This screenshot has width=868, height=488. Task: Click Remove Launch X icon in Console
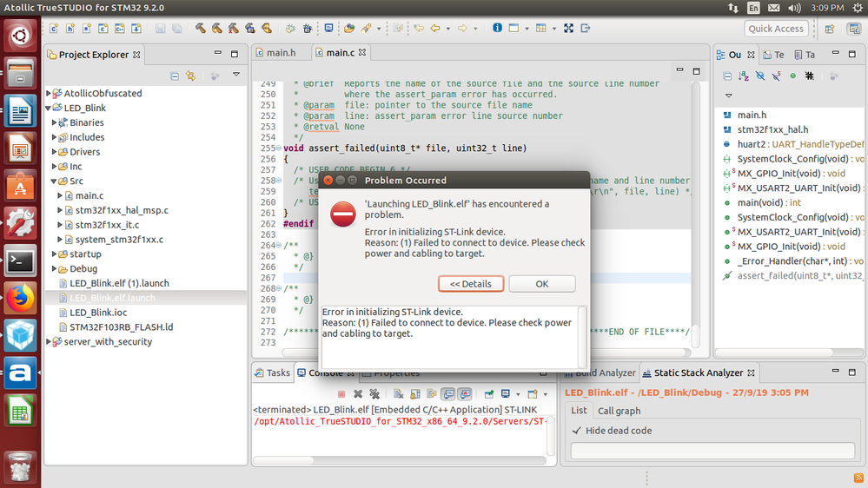pos(358,394)
